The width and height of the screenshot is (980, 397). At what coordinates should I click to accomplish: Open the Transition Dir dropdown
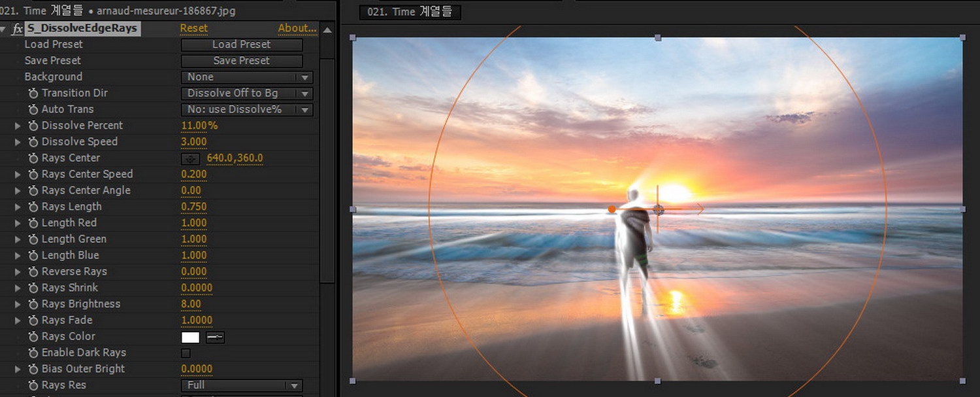pyautogui.click(x=247, y=94)
